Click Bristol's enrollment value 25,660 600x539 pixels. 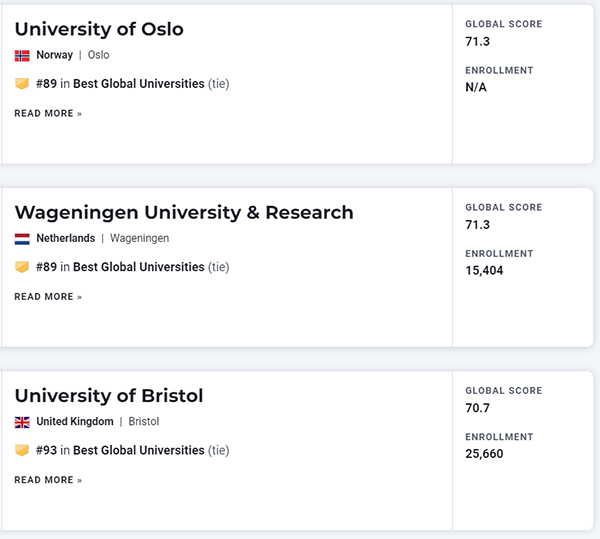(484, 454)
